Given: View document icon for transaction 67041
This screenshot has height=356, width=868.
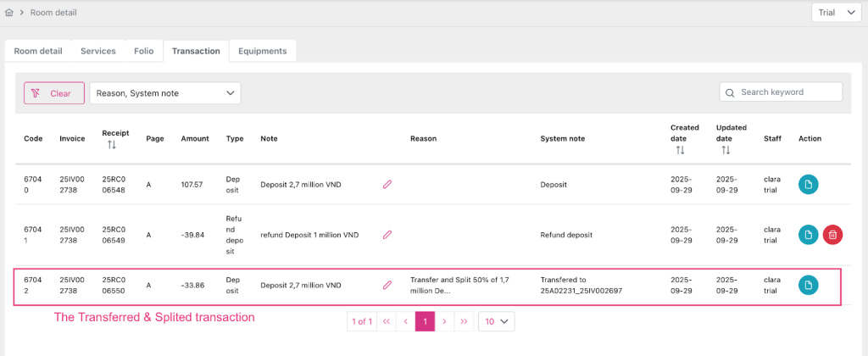Looking at the screenshot, I should tap(809, 235).
